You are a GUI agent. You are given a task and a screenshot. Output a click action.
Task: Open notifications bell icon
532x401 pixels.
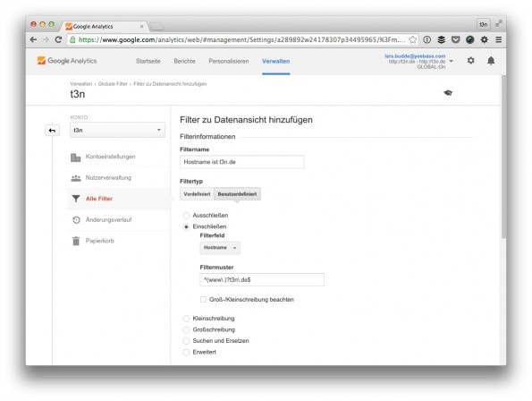pos(491,61)
